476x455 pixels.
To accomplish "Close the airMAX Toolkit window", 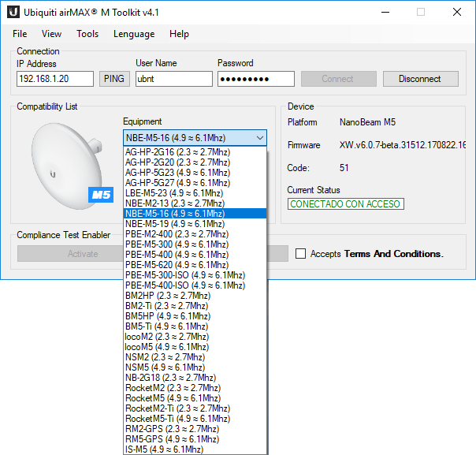I will coord(457,12).
